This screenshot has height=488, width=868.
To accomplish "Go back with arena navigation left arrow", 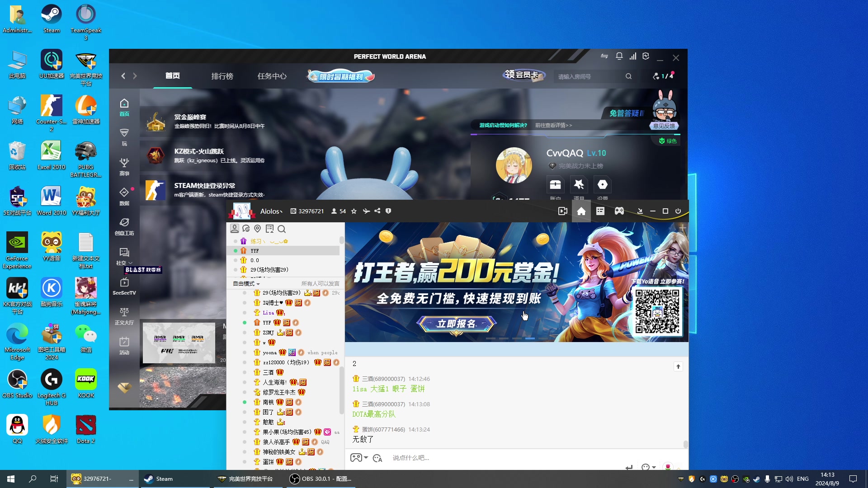I will (123, 76).
